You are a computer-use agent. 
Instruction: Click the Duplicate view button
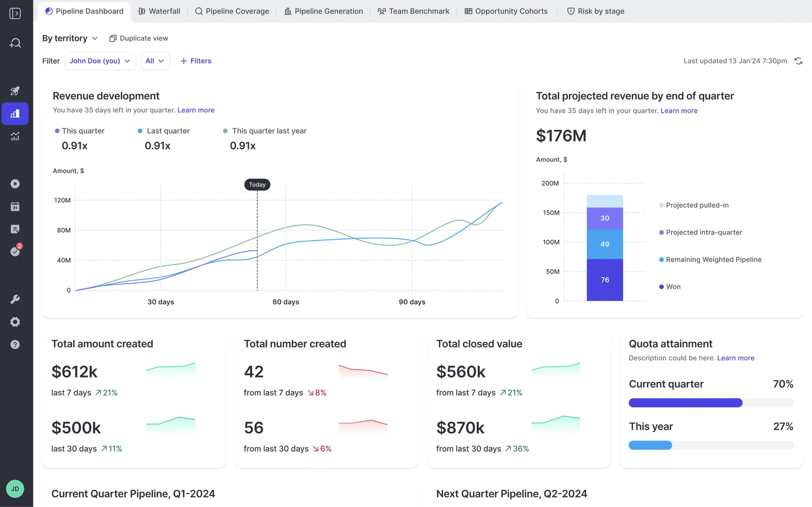click(x=139, y=38)
